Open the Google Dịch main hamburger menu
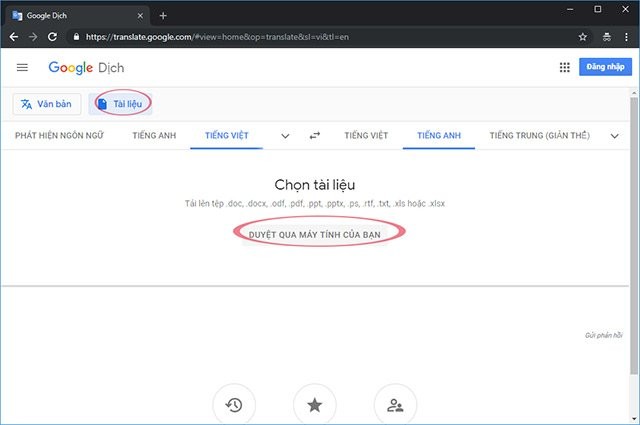The height and width of the screenshot is (425, 640). [22, 67]
